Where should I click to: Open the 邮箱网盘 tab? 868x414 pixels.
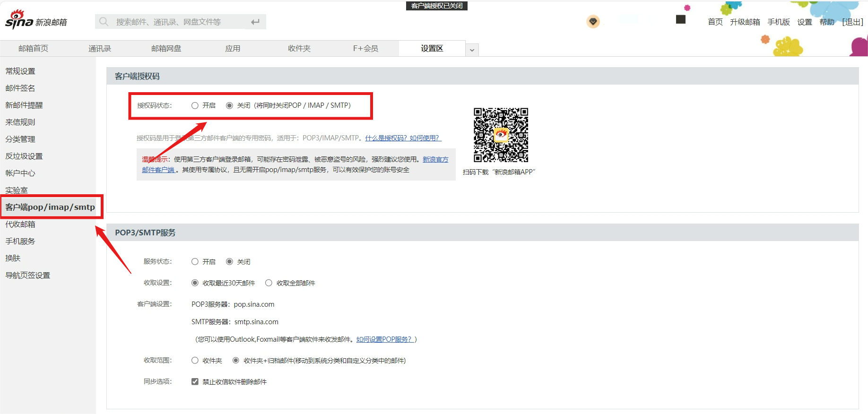pyautogui.click(x=166, y=48)
